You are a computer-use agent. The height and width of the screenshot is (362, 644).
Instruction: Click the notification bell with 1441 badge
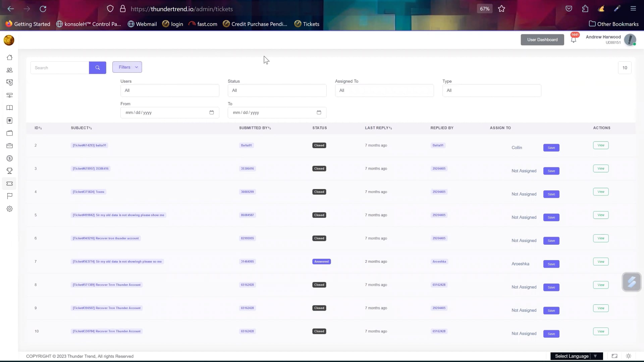tap(574, 39)
